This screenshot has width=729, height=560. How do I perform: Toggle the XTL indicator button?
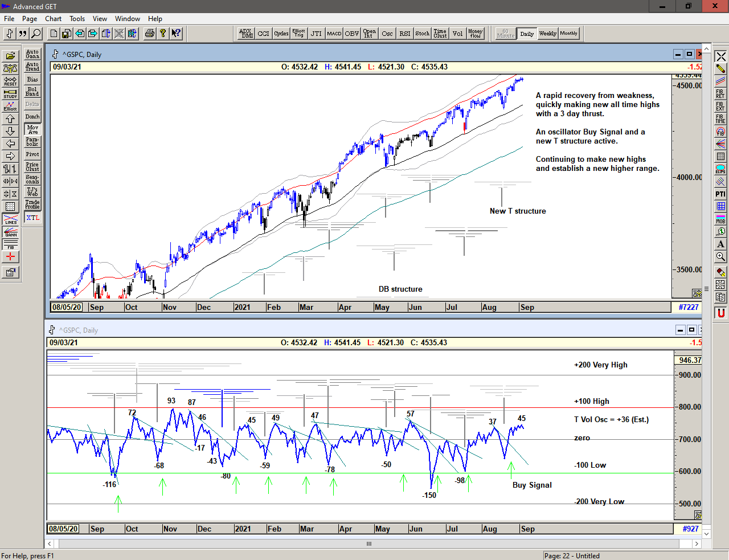pyautogui.click(x=32, y=218)
